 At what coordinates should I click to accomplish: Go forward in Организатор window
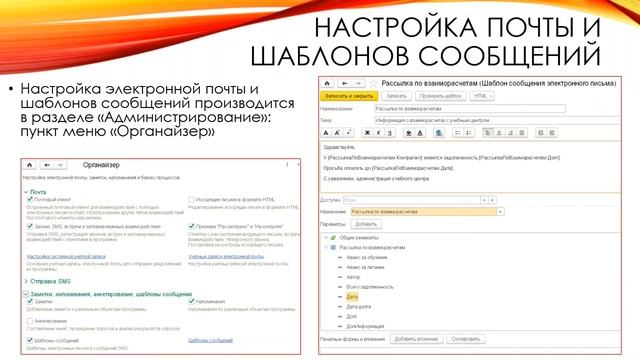tap(60, 165)
